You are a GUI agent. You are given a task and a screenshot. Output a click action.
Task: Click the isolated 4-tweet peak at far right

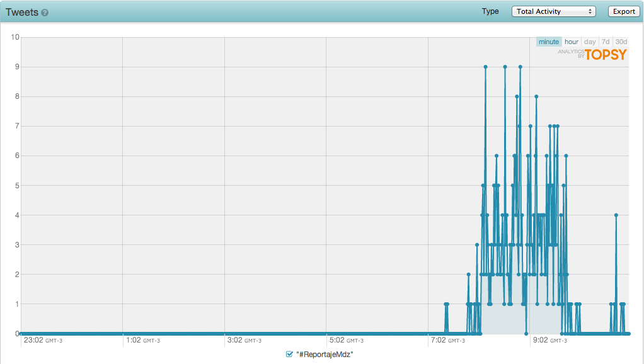[616, 215]
